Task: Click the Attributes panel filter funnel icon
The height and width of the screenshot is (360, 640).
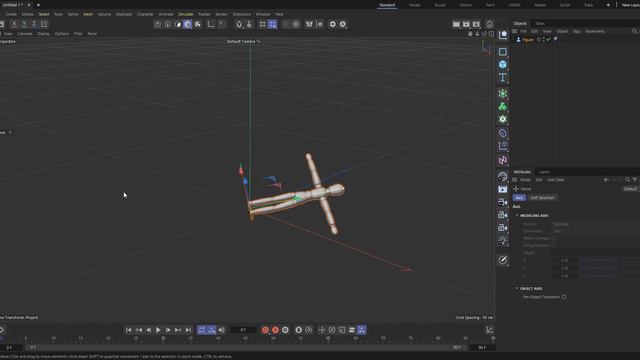Action: 634,180
